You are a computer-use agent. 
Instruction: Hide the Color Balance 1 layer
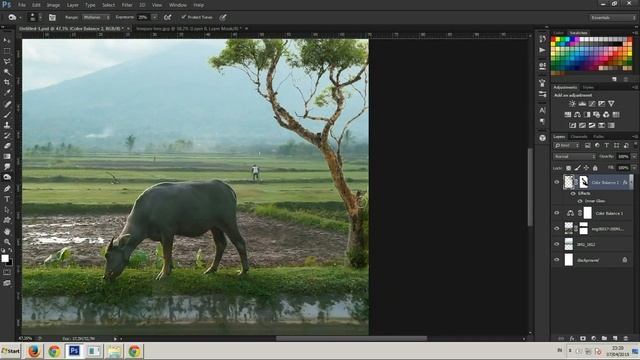[556, 213]
